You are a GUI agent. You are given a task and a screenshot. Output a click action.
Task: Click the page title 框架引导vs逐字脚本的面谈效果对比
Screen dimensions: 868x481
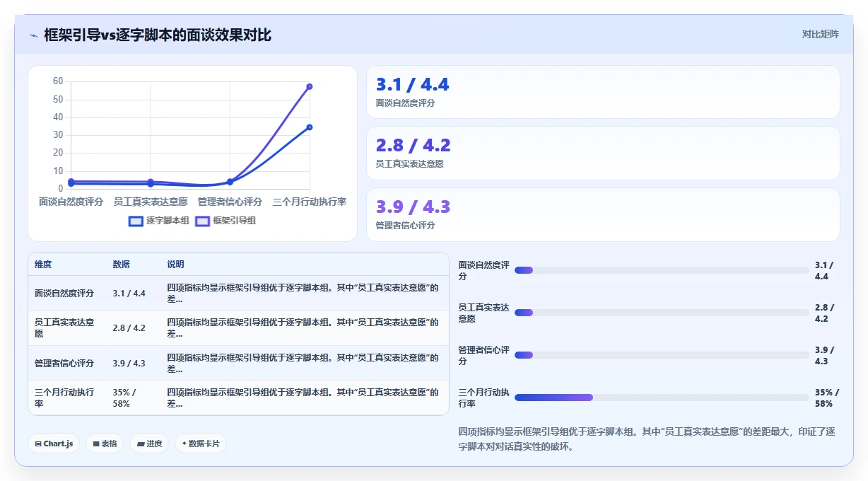click(158, 35)
